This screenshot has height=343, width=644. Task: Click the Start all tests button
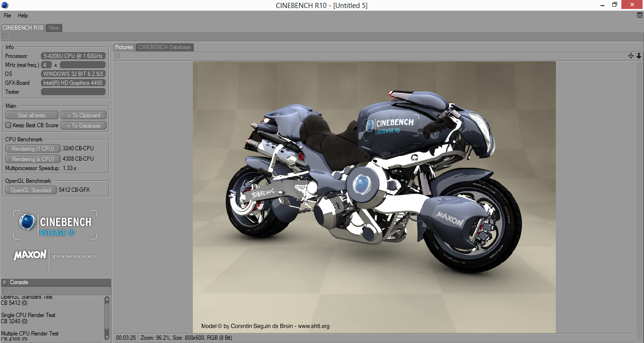(32, 115)
